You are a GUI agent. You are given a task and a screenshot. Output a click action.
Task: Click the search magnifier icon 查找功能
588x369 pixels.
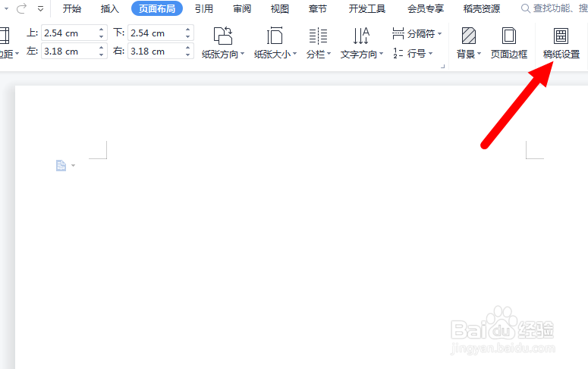point(525,8)
